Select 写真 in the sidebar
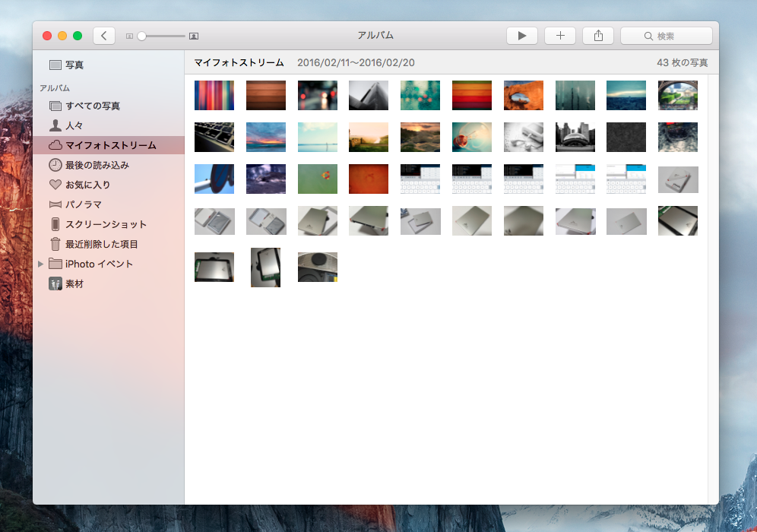 (x=74, y=65)
